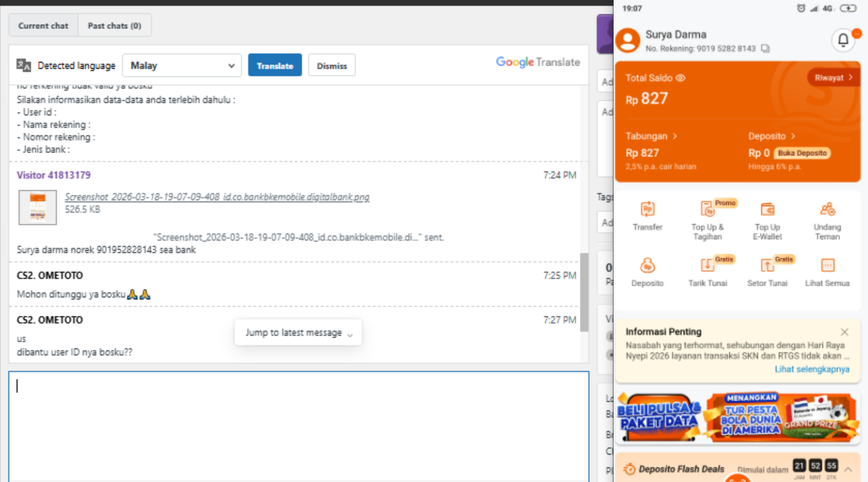Toggle Total Saldo visibility eye
The height and width of the screenshot is (482, 868).
tap(680, 78)
